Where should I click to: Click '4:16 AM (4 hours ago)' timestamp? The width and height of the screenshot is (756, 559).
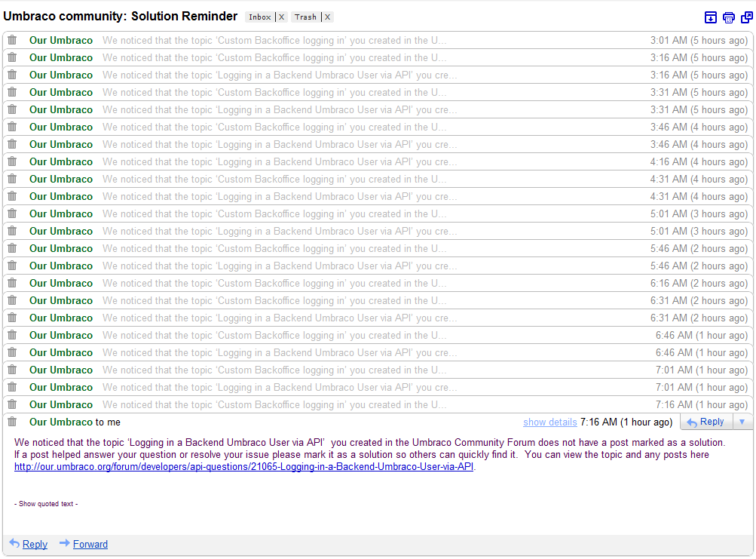[699, 162]
